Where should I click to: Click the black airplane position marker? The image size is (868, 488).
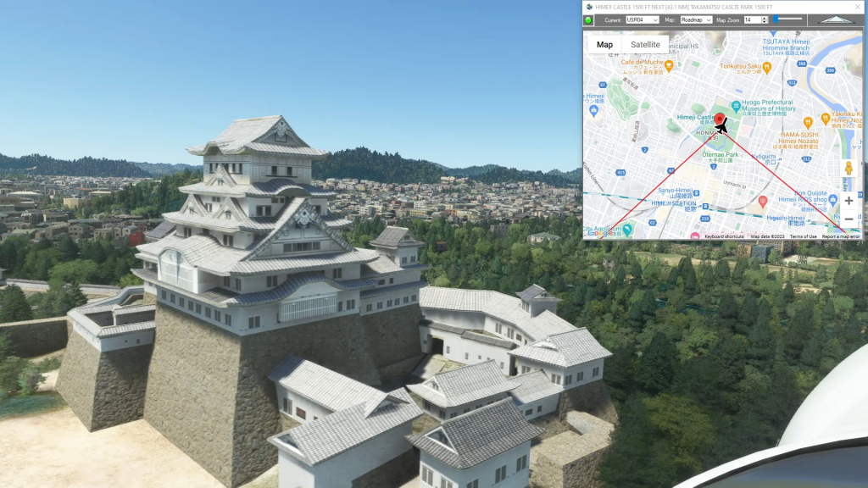tap(723, 127)
